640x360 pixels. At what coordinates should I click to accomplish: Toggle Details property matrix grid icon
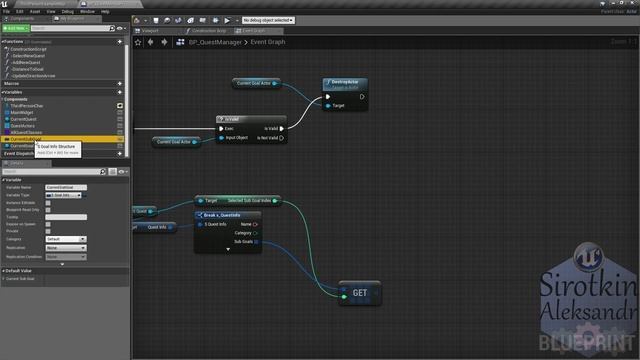coord(113,171)
